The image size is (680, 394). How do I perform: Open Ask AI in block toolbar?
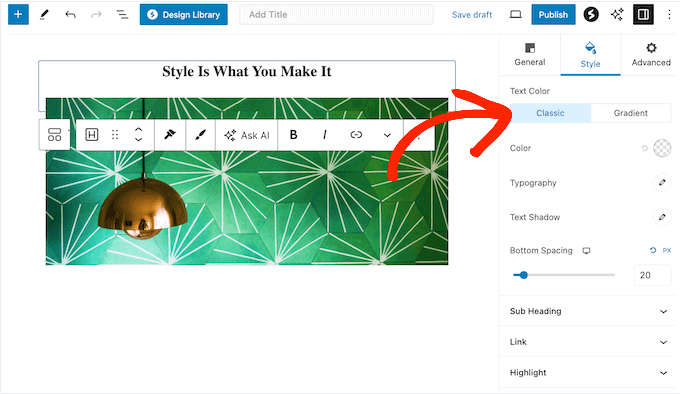[x=246, y=135]
